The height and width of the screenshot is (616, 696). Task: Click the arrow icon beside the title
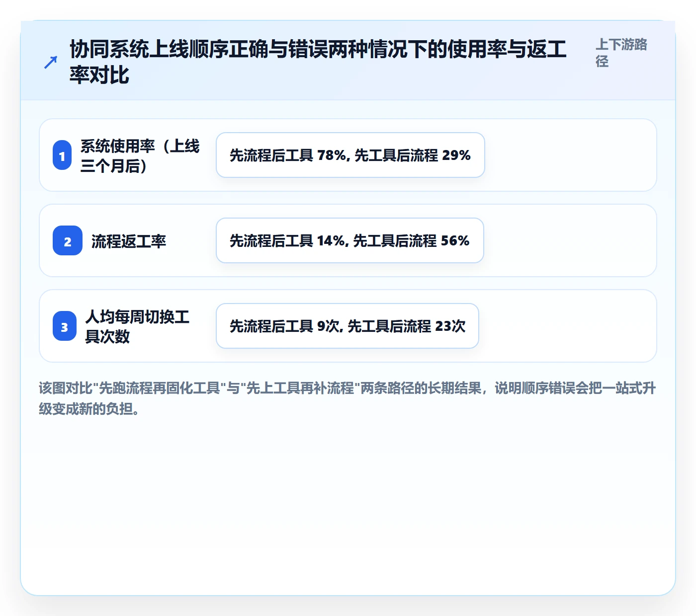pos(51,63)
